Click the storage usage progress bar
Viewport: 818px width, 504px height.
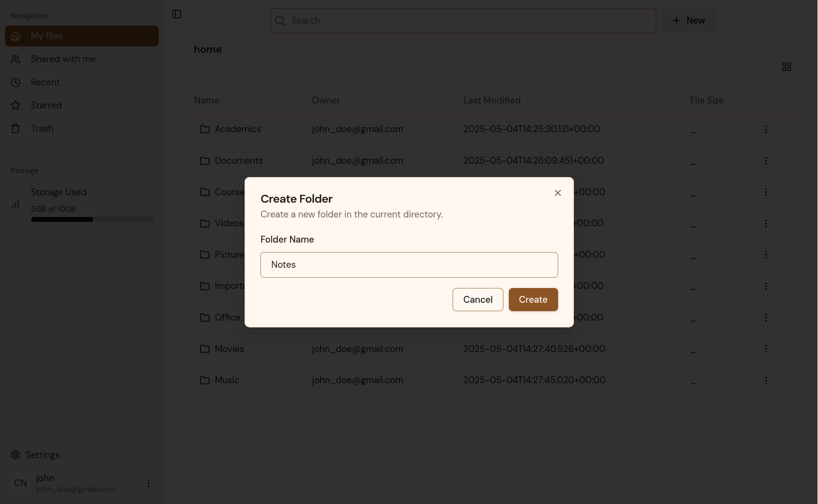point(92,219)
